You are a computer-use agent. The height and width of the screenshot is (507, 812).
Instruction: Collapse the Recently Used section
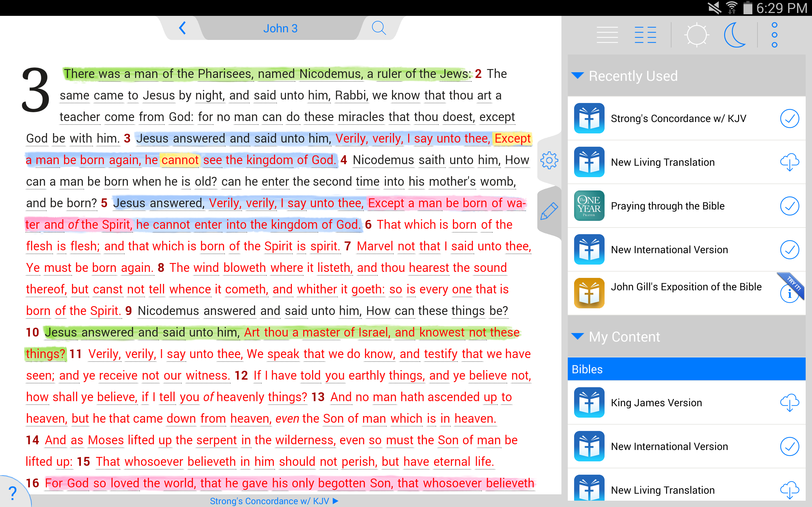tap(578, 75)
